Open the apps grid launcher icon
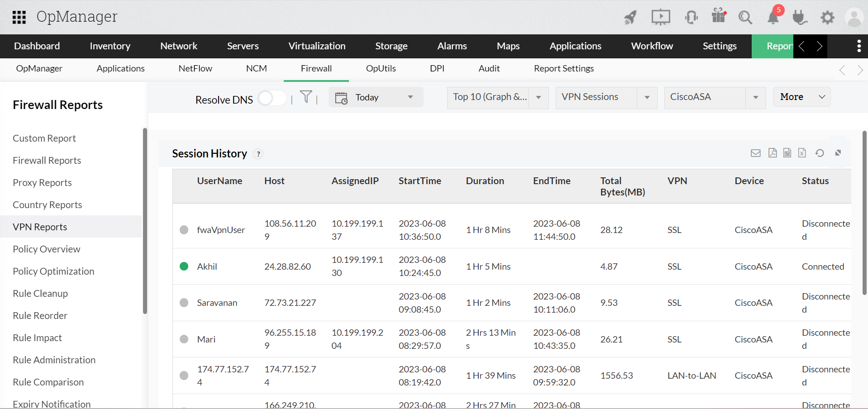The width and height of the screenshot is (868, 409). pyautogui.click(x=19, y=17)
